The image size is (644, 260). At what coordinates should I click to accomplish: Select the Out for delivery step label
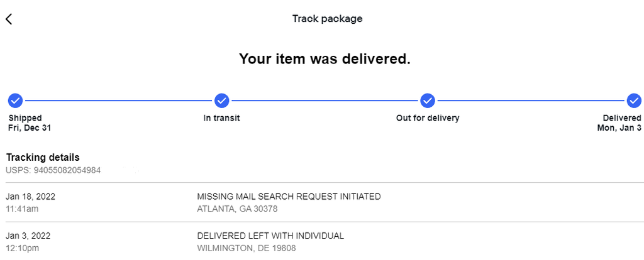pos(428,118)
